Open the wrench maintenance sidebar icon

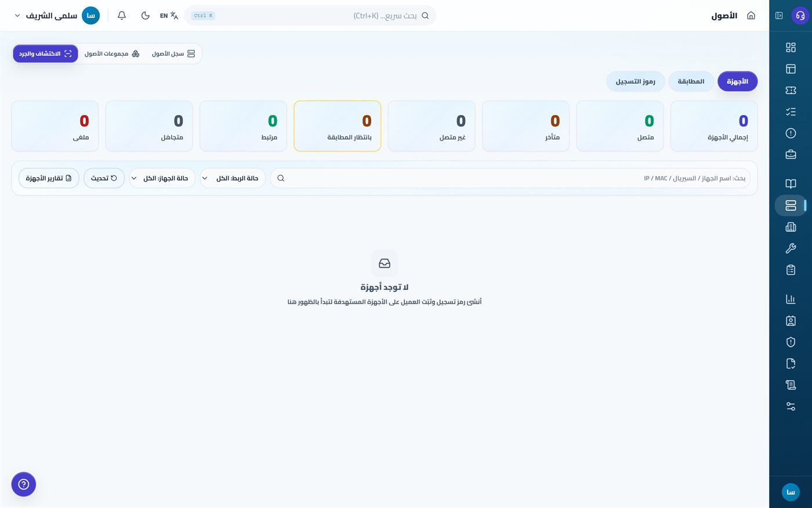(791, 248)
